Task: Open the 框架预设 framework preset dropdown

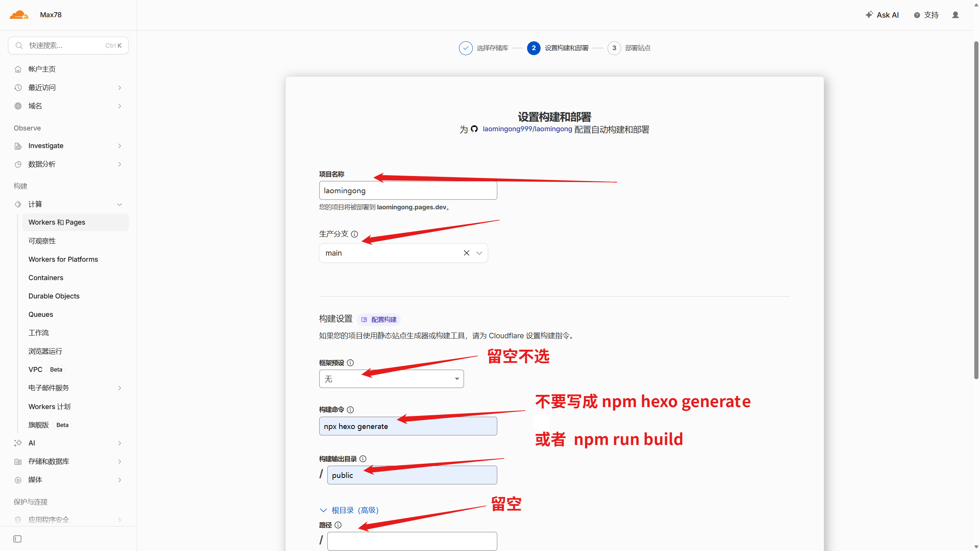Action: click(x=391, y=379)
